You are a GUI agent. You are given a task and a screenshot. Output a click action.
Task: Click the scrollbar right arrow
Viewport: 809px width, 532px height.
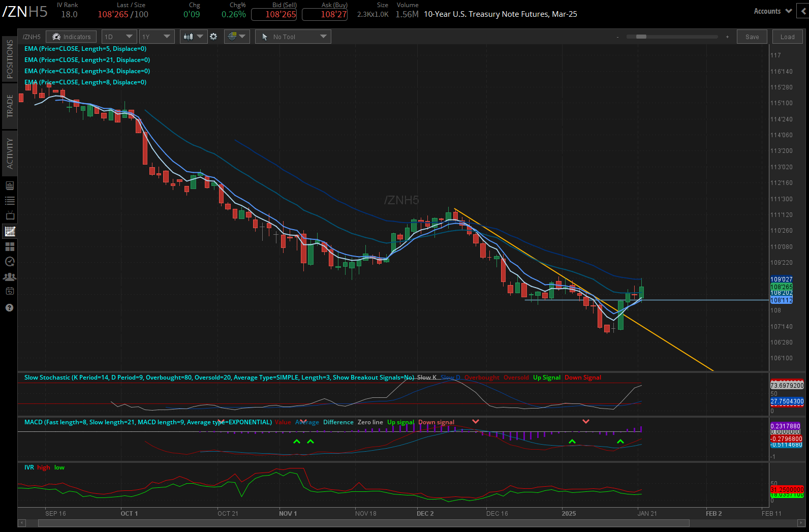801,523
